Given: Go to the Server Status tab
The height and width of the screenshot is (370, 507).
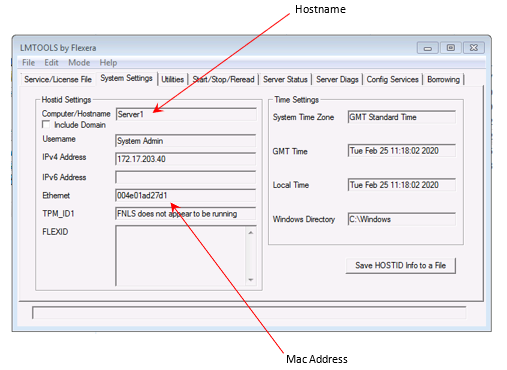Looking at the screenshot, I should [x=285, y=79].
